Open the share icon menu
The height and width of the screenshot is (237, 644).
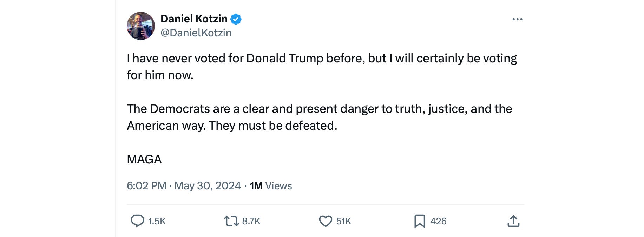(513, 221)
